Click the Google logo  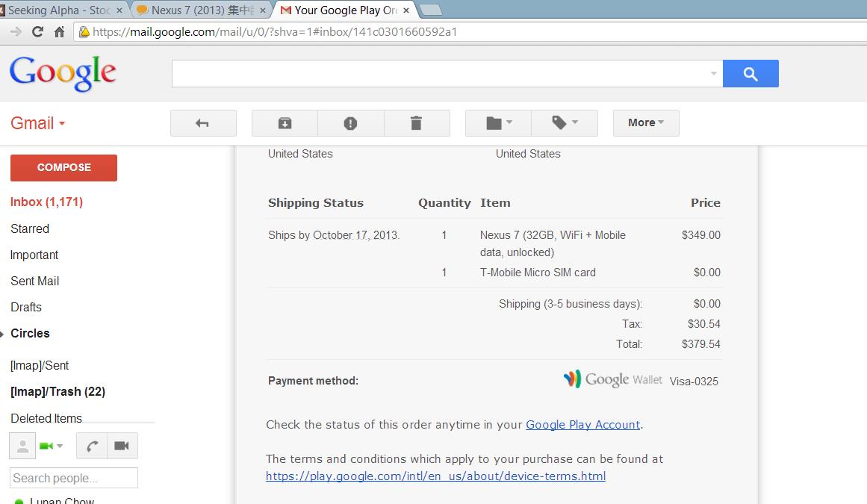tap(63, 73)
